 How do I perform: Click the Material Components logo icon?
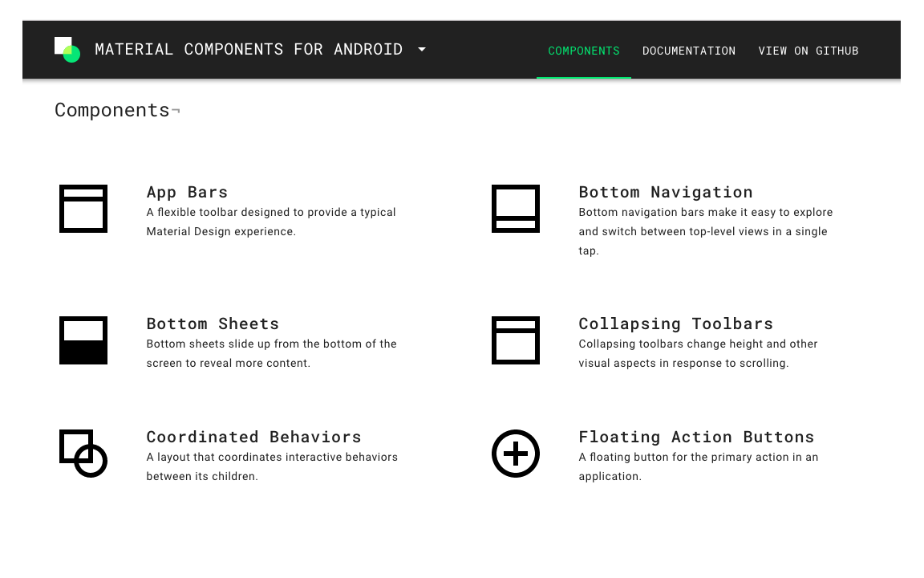[67, 50]
